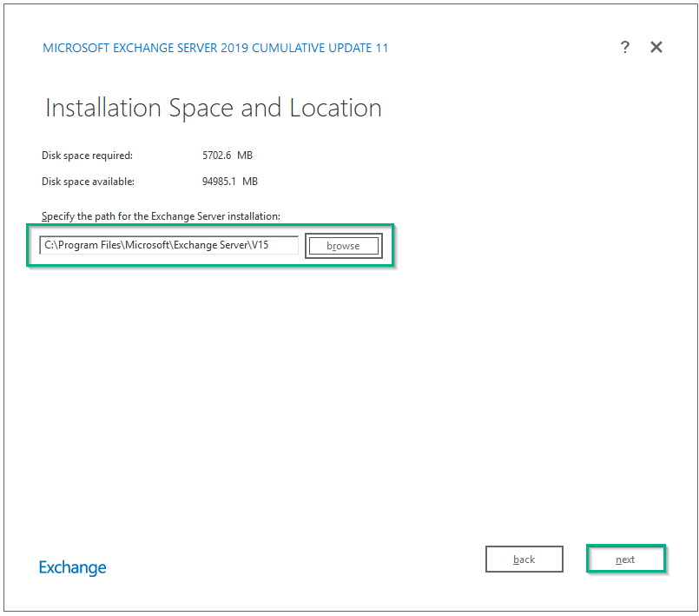Screen dimensions: 699x616
Task: Click the blue Exchange logo
Action: coord(73,568)
